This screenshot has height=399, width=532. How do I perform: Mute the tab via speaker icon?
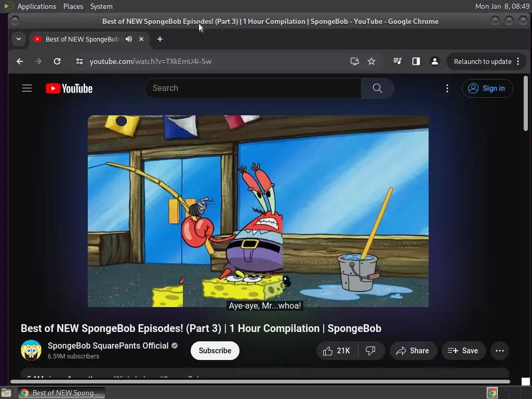[129, 39]
